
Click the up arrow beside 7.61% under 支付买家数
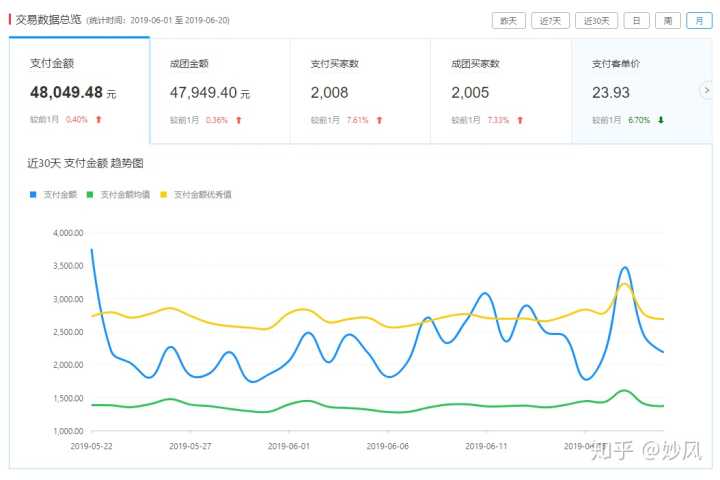click(379, 120)
